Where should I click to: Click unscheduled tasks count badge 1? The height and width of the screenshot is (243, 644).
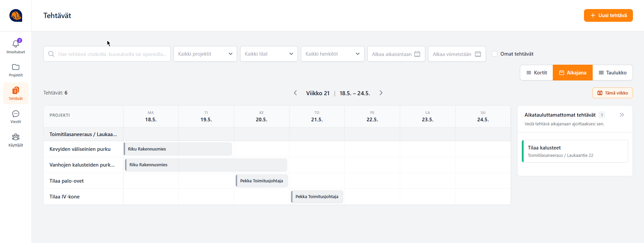(602, 115)
